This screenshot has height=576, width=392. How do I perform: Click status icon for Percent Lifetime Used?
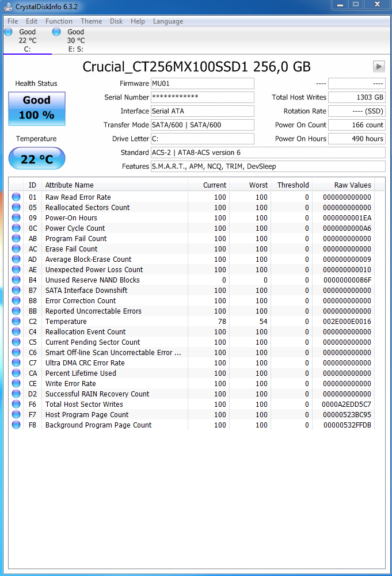tap(16, 373)
